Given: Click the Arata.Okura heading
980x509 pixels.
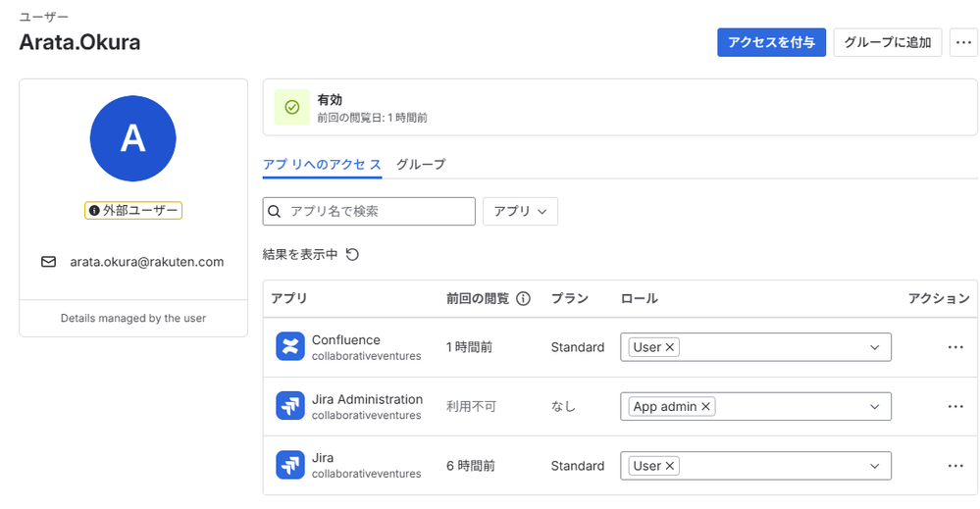Looking at the screenshot, I should [x=80, y=42].
